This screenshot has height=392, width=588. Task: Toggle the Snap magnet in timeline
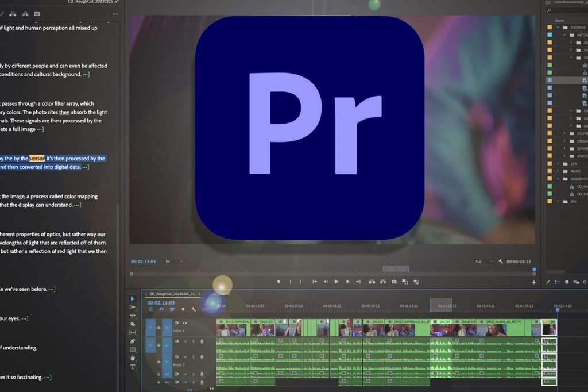[x=161, y=309]
